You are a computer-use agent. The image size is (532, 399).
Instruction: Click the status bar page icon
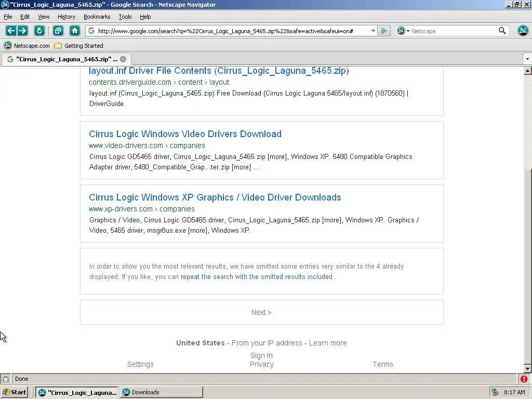tap(5, 379)
